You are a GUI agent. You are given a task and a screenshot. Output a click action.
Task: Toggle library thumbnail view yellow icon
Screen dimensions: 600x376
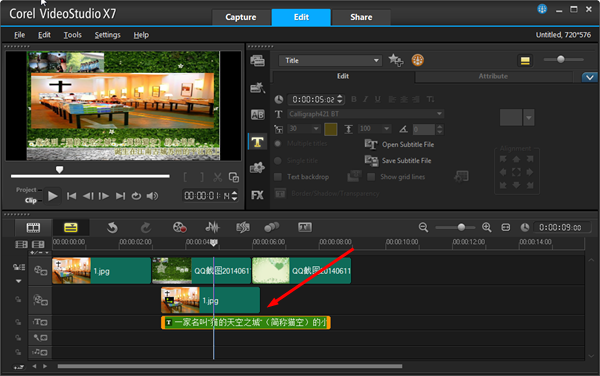[525, 60]
